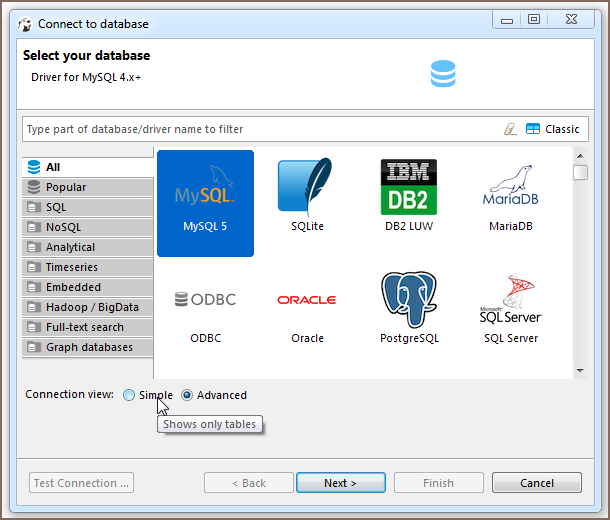Cancel the connection dialog
This screenshot has width=610, height=520.
[x=537, y=483]
